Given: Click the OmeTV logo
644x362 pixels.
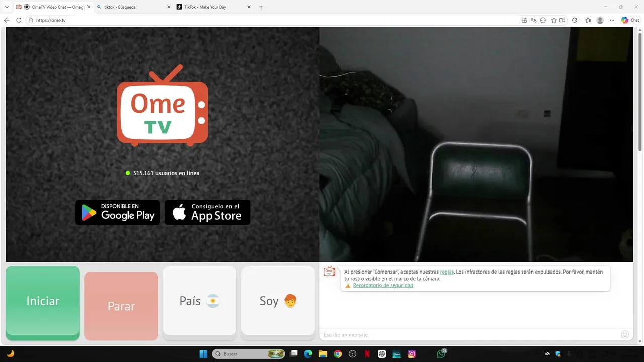Looking at the screenshot, I should pyautogui.click(x=163, y=106).
